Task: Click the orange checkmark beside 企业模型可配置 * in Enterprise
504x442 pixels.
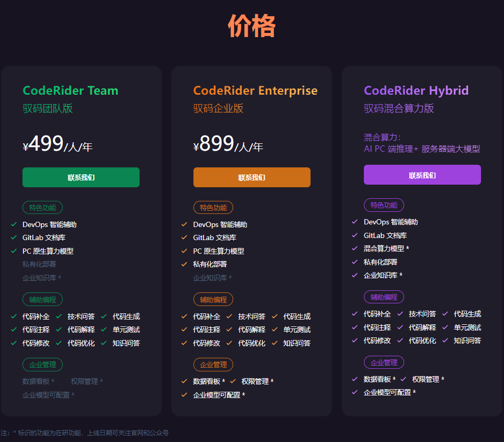Action: point(184,395)
